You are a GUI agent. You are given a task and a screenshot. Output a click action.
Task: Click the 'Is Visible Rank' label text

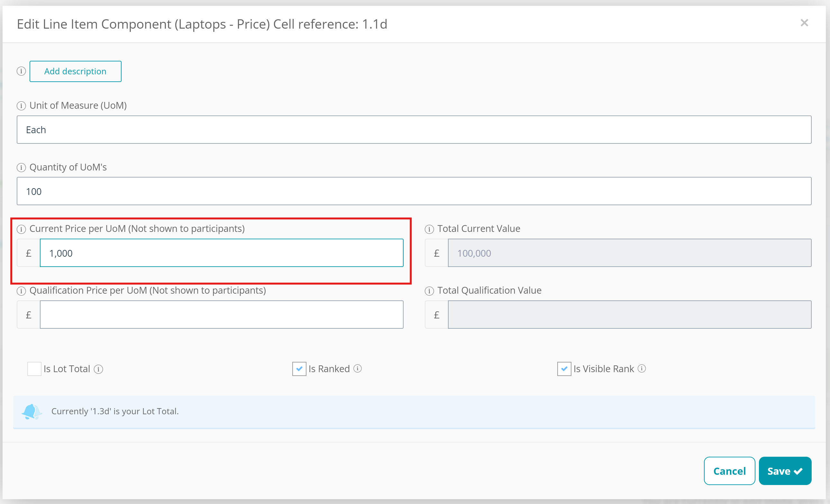(x=604, y=369)
